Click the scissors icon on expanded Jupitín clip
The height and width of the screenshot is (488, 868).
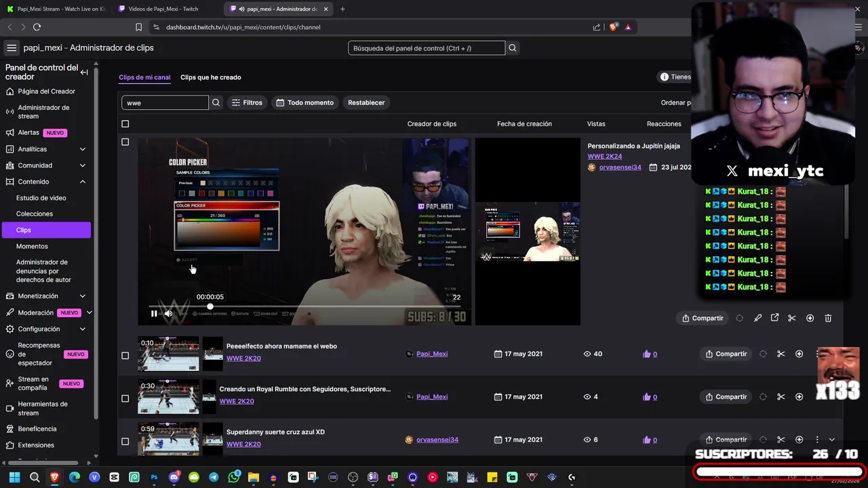click(x=791, y=318)
